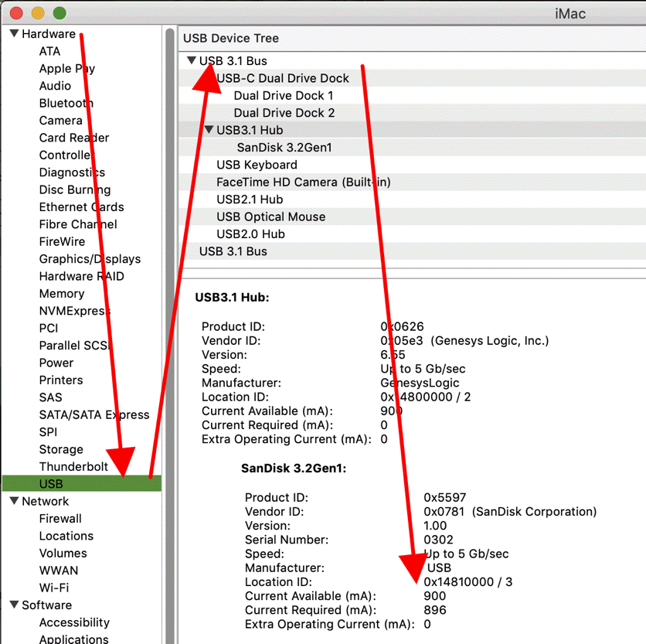Click the vendor text (Genesys Logic, Inc.)
Image resolution: width=646 pixels, height=644 pixels.
click(x=490, y=341)
